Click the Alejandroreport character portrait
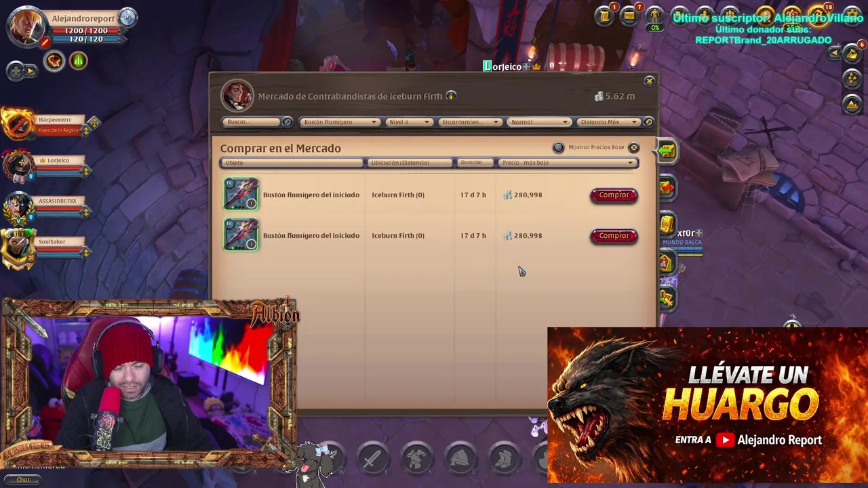The width and height of the screenshot is (868, 488). coord(26,26)
